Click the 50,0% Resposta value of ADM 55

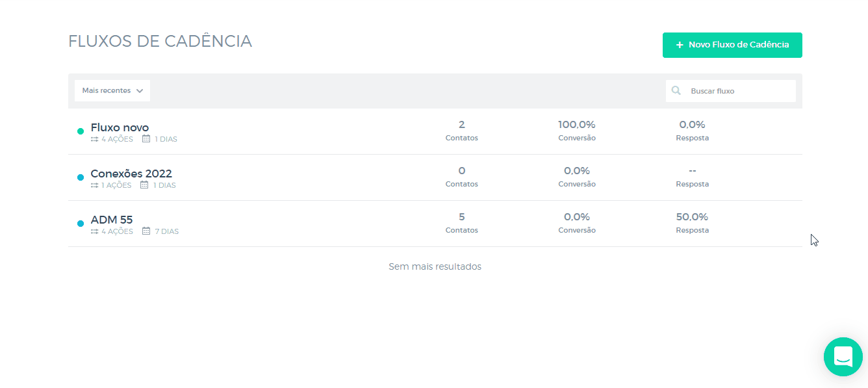coord(692,217)
